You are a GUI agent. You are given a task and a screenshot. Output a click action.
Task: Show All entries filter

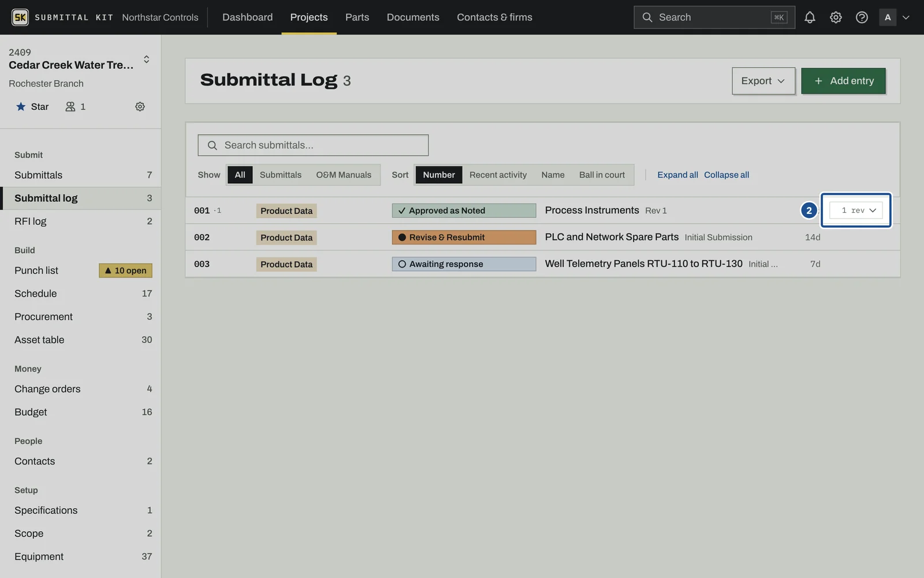pos(240,175)
